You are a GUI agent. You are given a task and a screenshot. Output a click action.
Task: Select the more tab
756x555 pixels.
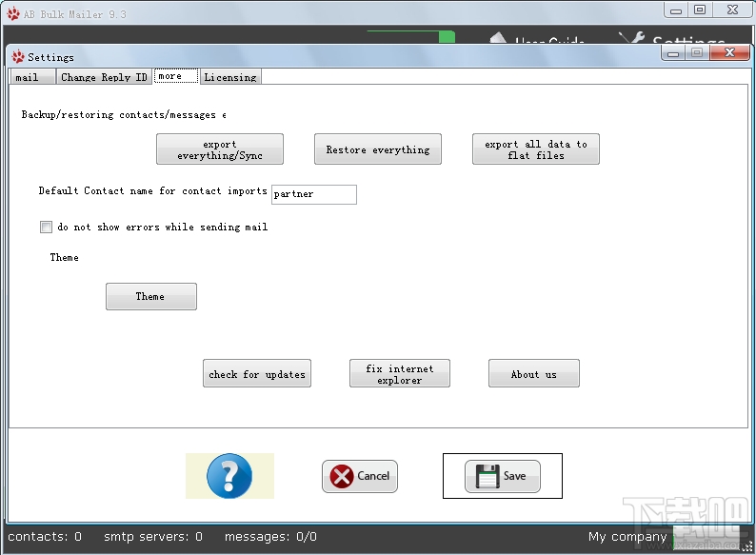click(x=175, y=76)
